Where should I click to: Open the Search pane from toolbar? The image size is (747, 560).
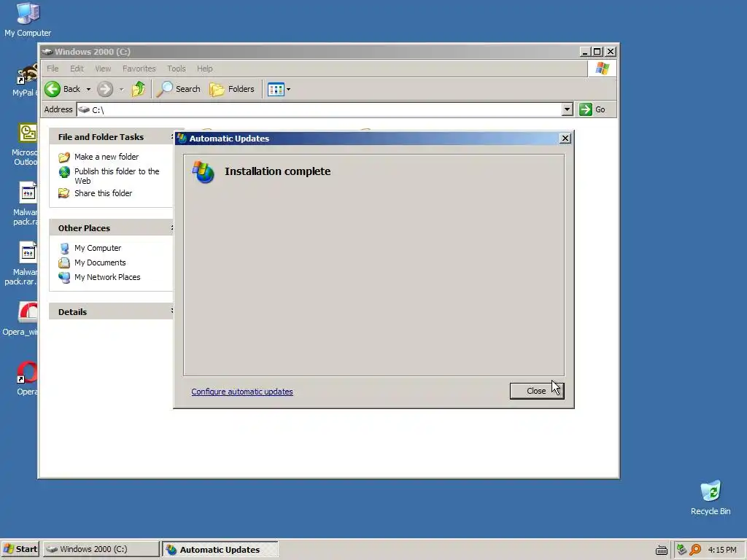point(179,89)
